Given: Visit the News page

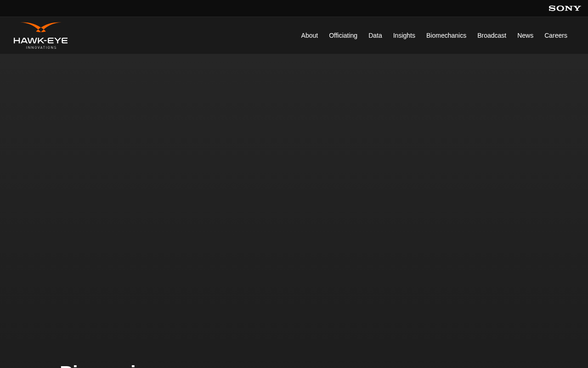Looking at the screenshot, I should coord(525,35).
